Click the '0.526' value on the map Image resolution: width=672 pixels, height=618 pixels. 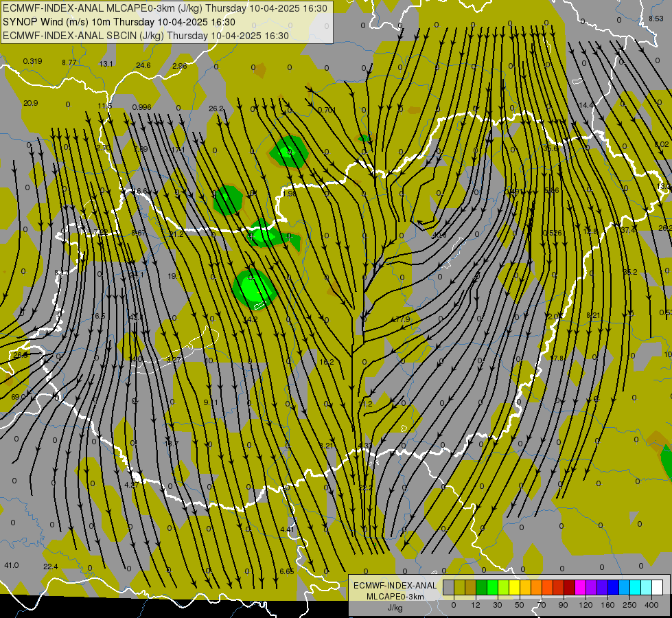(552, 233)
